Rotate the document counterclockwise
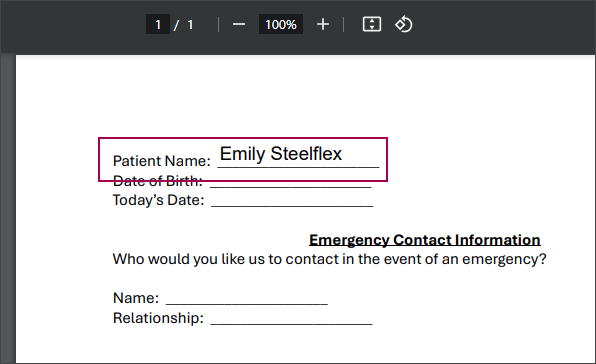Image resolution: width=596 pixels, height=364 pixels. (403, 24)
